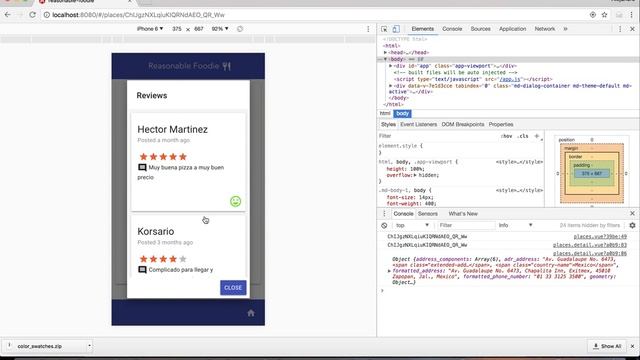Open the DOM Breakpoints sub-tab

click(463, 124)
